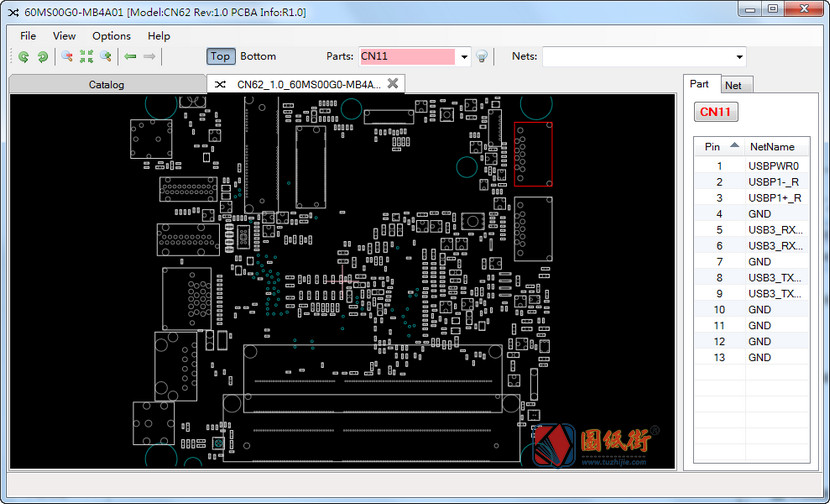This screenshot has width=830, height=504.
Task: Select pin 12 GND row
Action: click(752, 341)
